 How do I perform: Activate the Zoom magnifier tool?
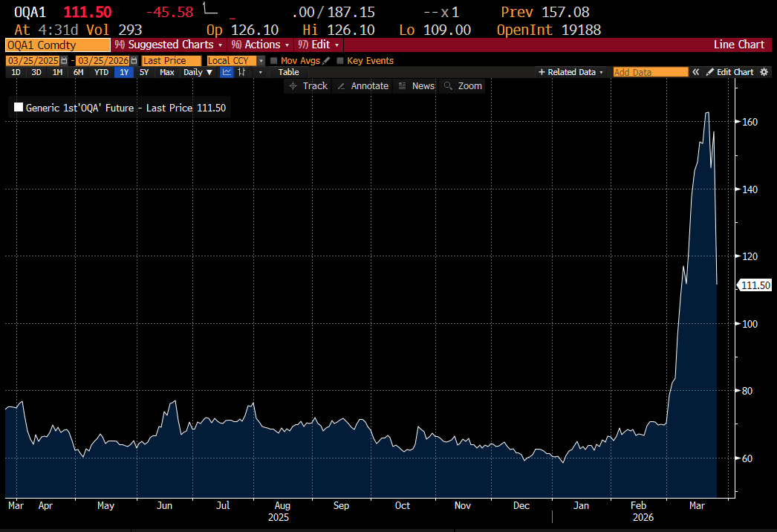pos(463,85)
